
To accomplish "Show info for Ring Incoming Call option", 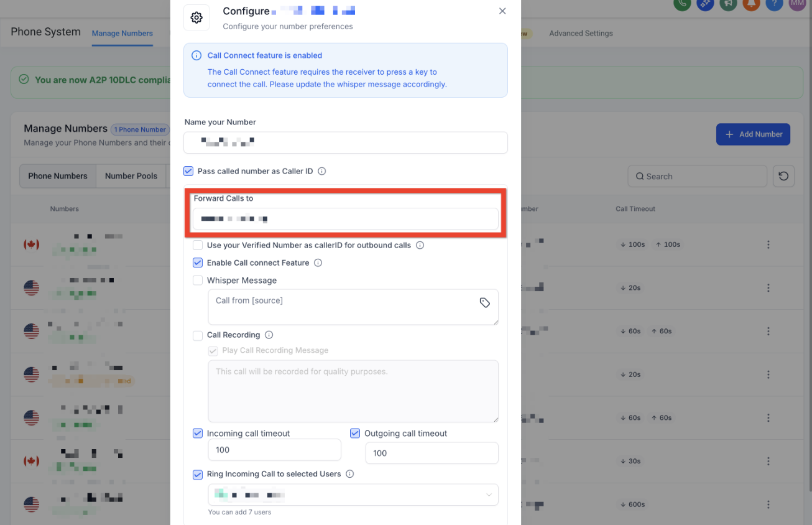I will pyautogui.click(x=349, y=474).
